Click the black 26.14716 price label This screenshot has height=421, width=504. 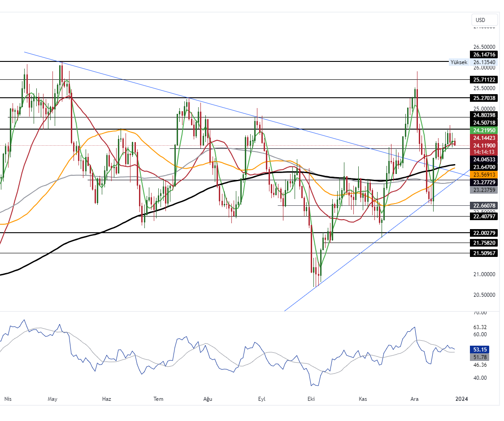click(484, 54)
